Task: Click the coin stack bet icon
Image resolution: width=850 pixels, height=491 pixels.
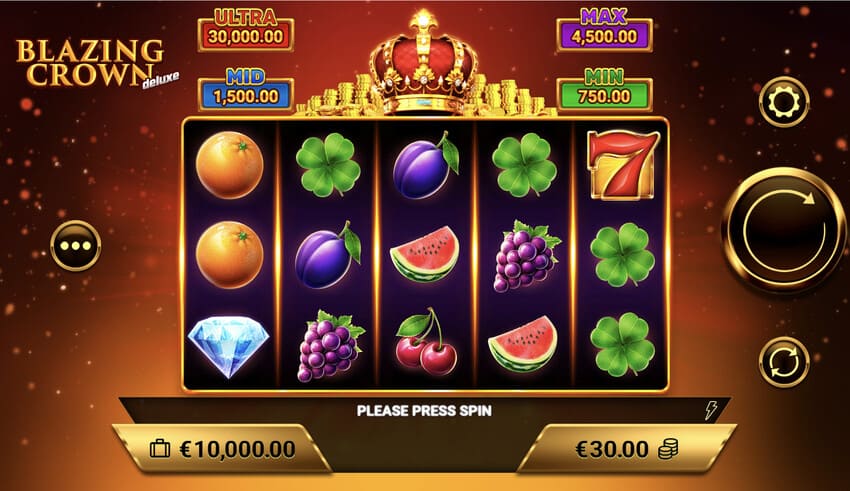Action: click(x=668, y=449)
